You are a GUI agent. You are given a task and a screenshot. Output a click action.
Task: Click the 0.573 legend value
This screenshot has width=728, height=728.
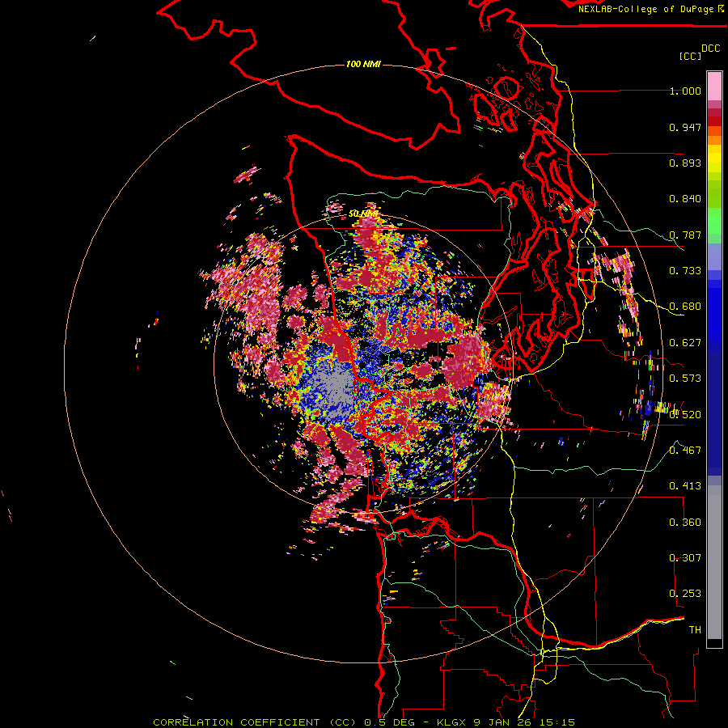(x=685, y=379)
